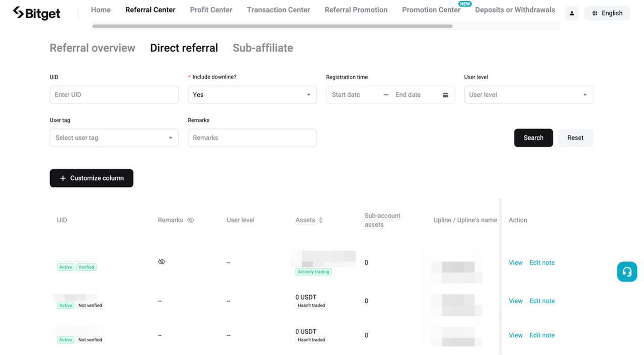Viewport: 644px width, 355px height.
Task: Edit note for the Actively trading user
Action: 542,262
